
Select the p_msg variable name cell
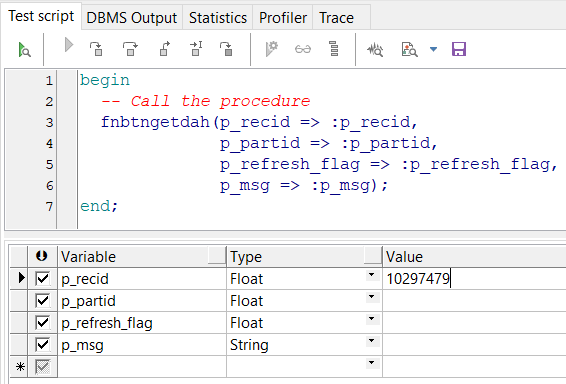click(142, 345)
